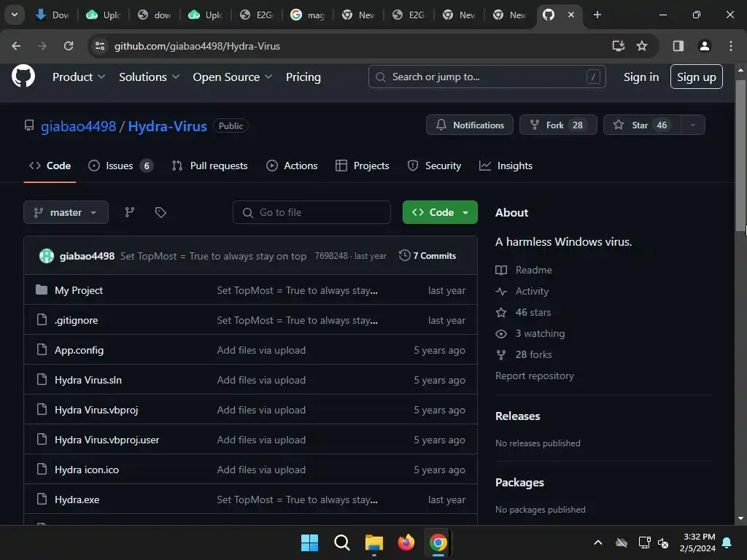Open the branches list icon
The height and width of the screenshot is (560, 747).
click(x=130, y=212)
